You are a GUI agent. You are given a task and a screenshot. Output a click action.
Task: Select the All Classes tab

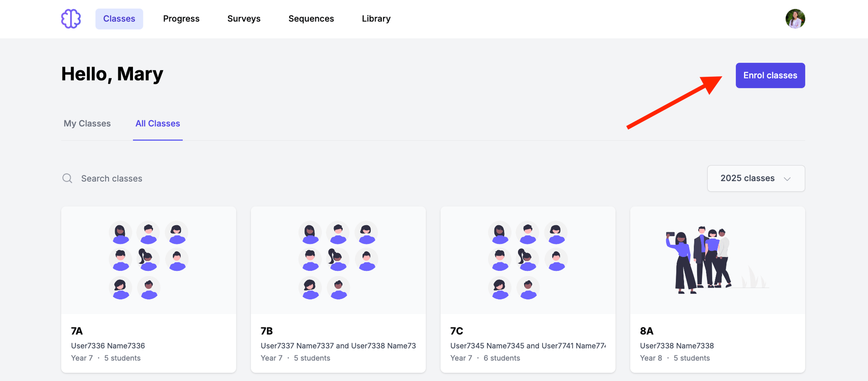coord(158,123)
